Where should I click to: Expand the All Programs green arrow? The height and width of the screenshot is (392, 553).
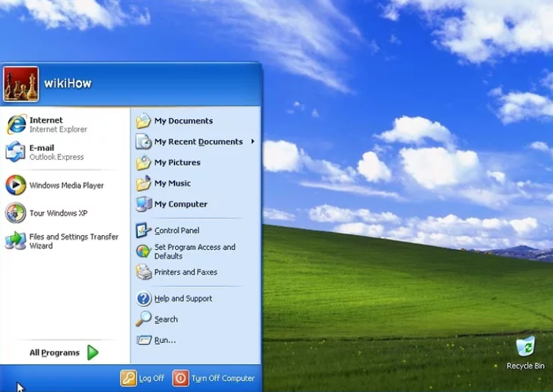(92, 352)
